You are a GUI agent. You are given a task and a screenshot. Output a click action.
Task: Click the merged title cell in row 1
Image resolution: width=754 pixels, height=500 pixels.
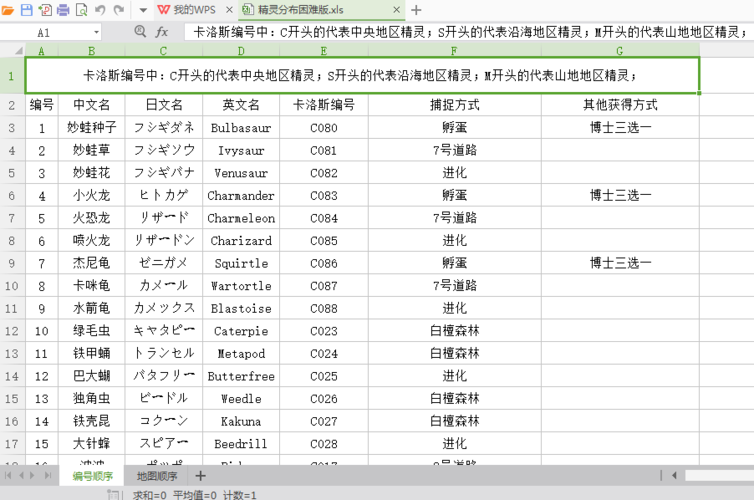click(x=362, y=75)
